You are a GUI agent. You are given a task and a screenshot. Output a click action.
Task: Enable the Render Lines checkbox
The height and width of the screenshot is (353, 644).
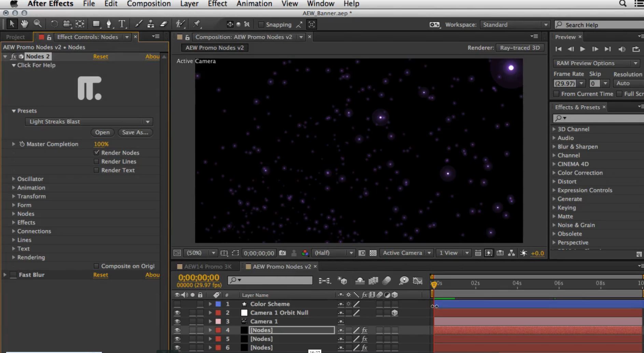tap(96, 161)
